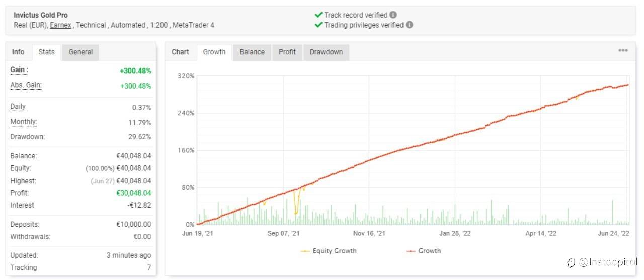Open the Earnex broker link
The width and height of the screenshot is (644, 280).
click(x=60, y=25)
